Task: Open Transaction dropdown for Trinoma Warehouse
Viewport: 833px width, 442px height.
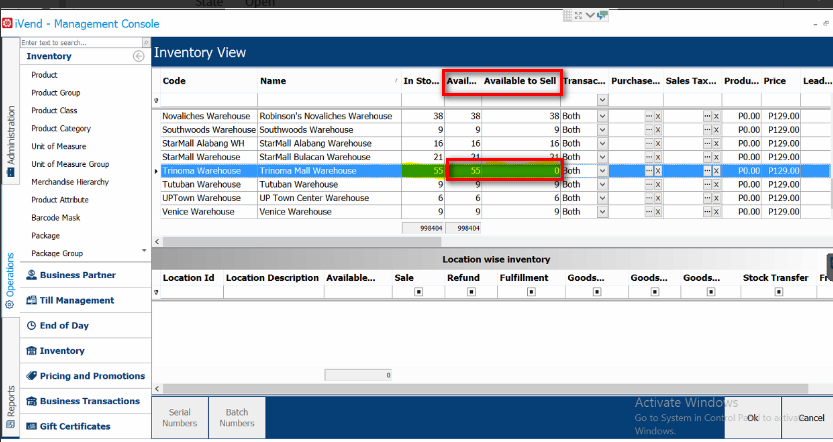Action: coord(602,171)
